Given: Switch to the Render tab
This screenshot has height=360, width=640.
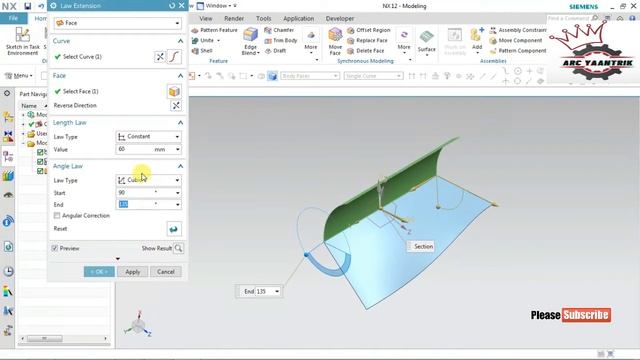Looking at the screenshot, I should coord(234,19).
